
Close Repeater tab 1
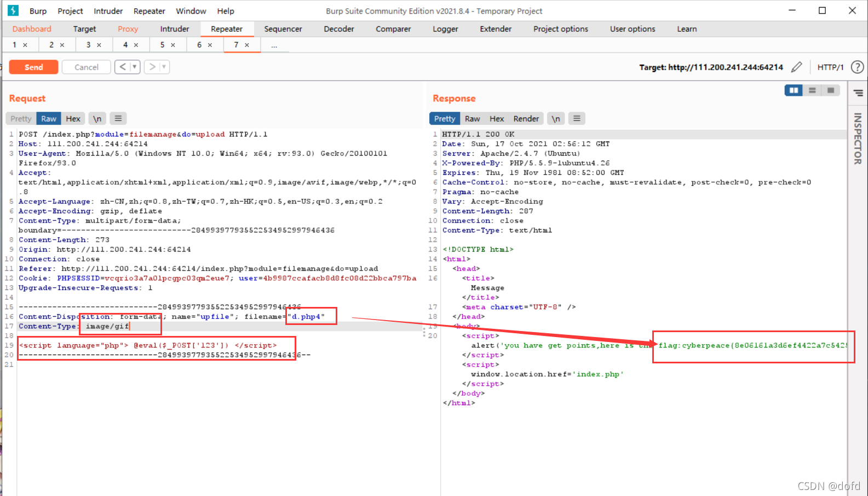pos(25,45)
